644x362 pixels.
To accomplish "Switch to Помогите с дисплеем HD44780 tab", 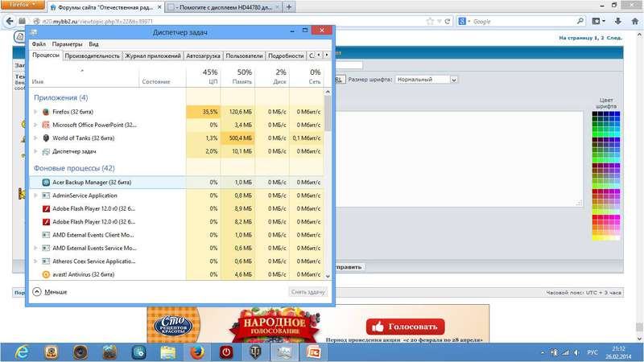I will click(x=224, y=7).
